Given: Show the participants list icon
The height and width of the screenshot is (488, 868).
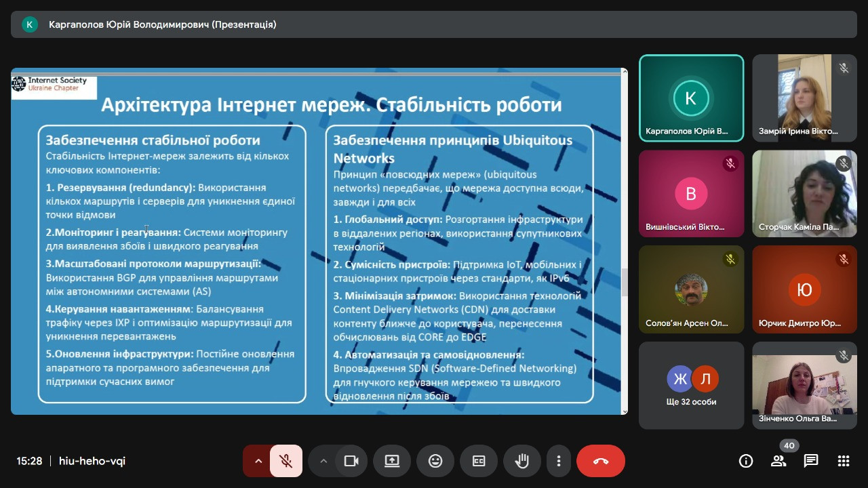Looking at the screenshot, I should coord(778,461).
